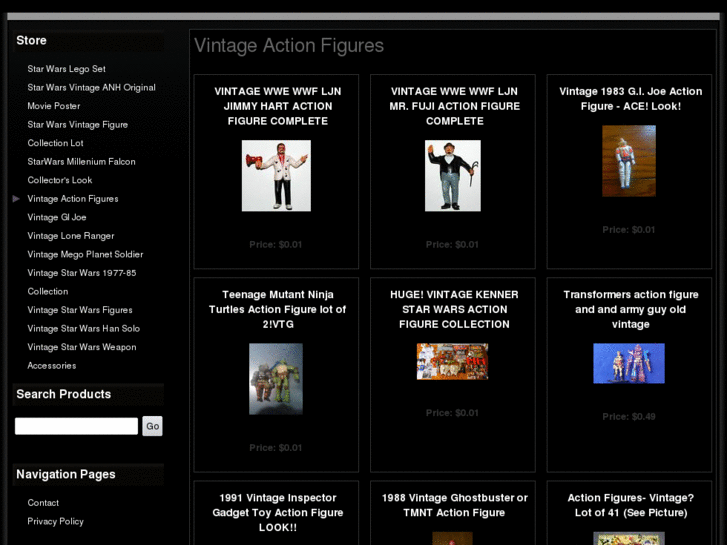Screen dimensions: 727x545
Task: Open StarWars Millenium Falcon Collector's Look link
Action: pyautogui.click(x=81, y=171)
